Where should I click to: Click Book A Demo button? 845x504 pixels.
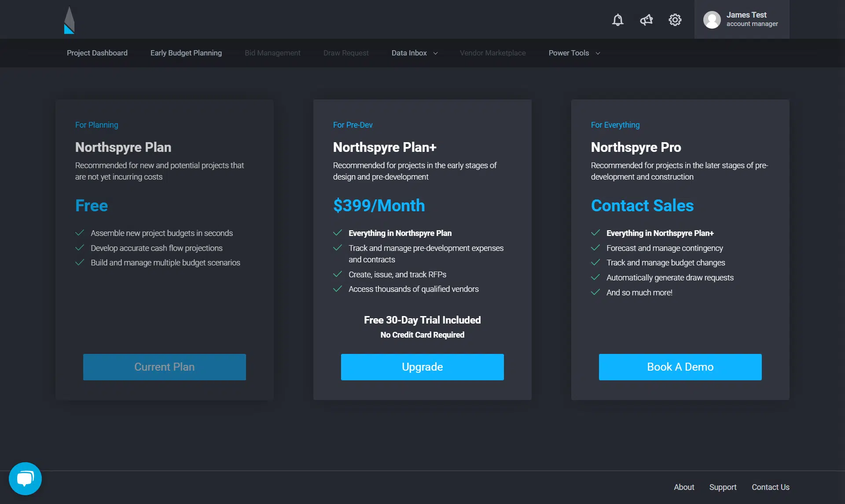pos(680,367)
